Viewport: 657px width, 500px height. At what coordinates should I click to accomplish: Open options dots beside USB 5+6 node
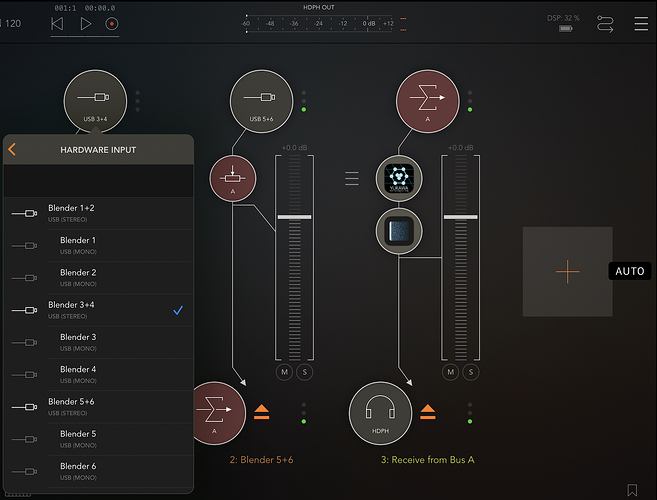[304, 101]
